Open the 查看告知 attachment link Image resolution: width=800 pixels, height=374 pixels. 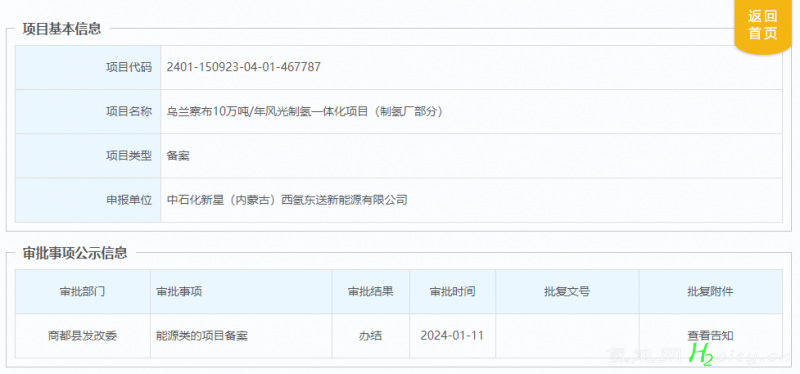coord(710,336)
